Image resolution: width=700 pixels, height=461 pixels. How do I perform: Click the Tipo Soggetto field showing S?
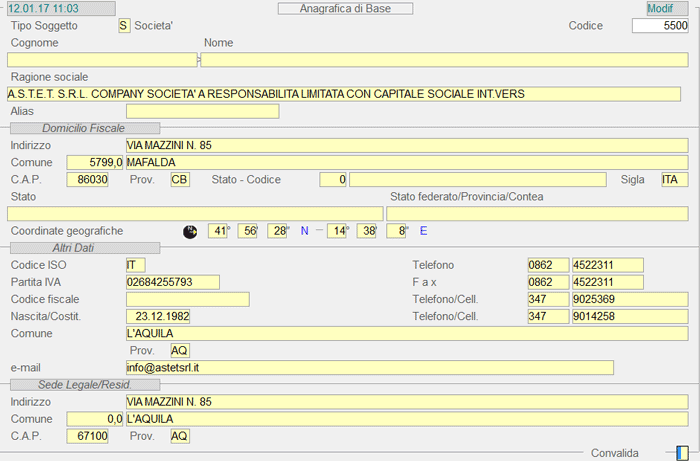tap(124, 25)
